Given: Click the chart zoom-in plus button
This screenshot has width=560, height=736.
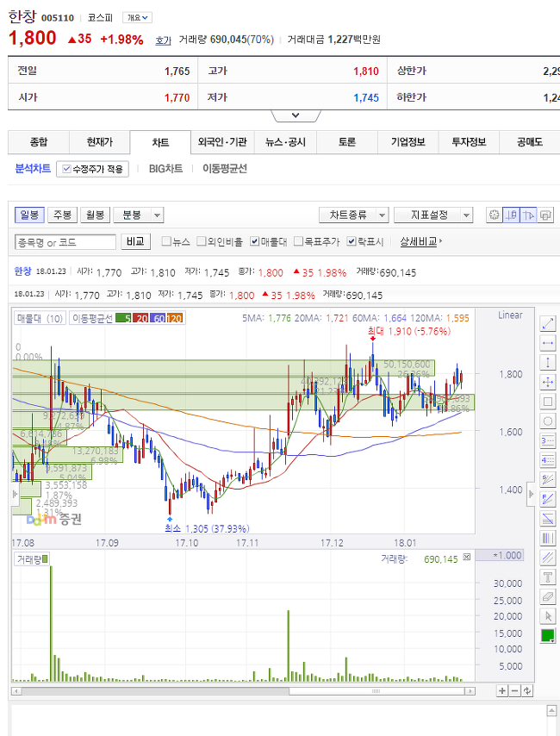Looking at the screenshot, I should click(502, 690).
